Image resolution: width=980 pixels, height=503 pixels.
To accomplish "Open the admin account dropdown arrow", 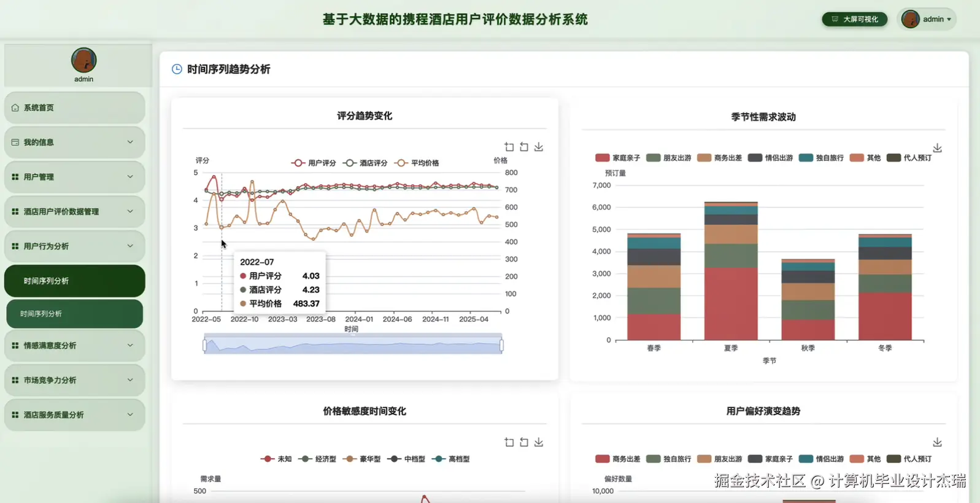I will [x=949, y=20].
